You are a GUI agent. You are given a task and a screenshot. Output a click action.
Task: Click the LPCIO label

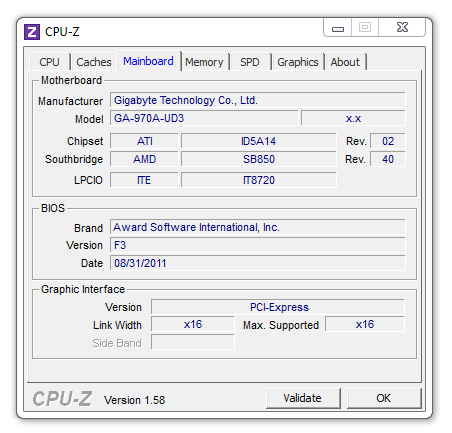pyautogui.click(x=88, y=180)
